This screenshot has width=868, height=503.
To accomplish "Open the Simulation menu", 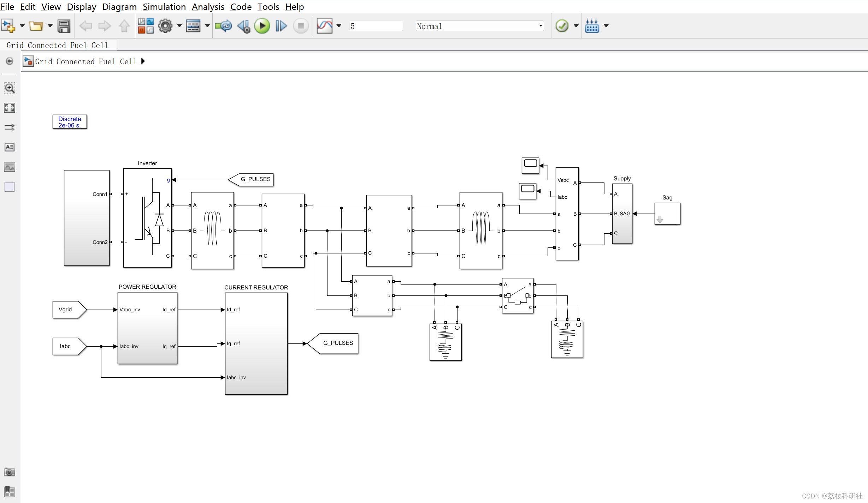I will (x=164, y=7).
